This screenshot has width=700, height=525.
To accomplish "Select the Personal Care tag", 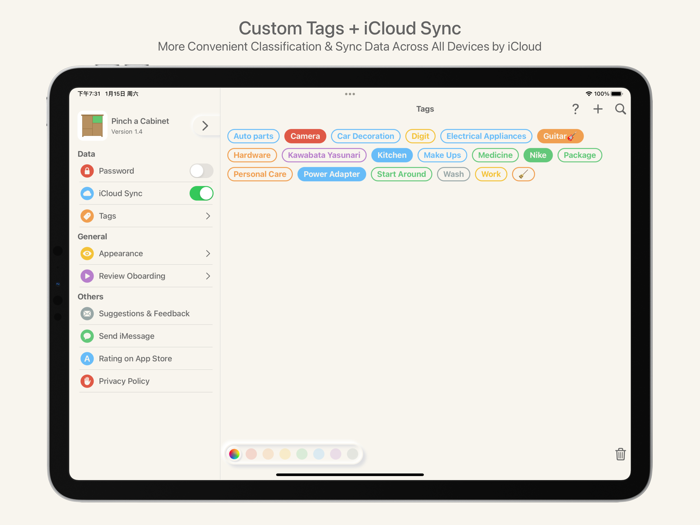I will point(260,174).
